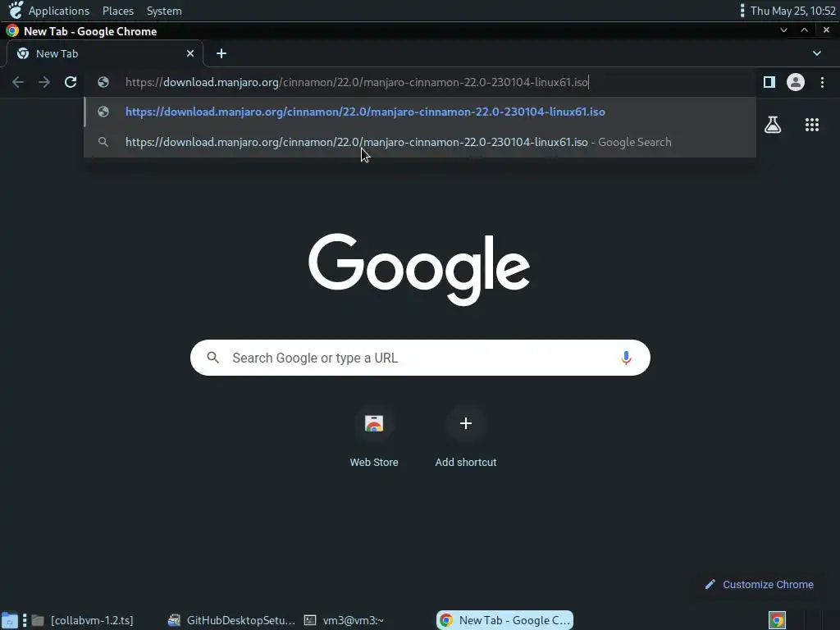Click the panel handle beside the clock

click(x=742, y=11)
